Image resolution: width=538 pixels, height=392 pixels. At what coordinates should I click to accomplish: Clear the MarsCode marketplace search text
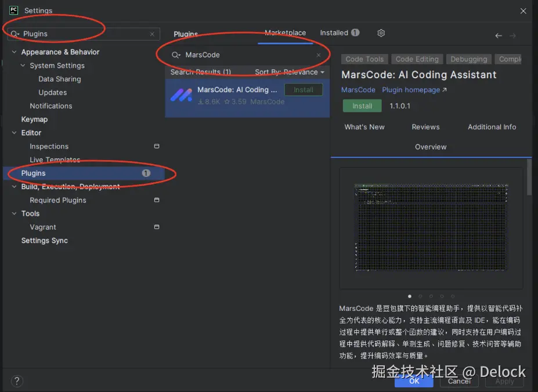pyautogui.click(x=319, y=55)
